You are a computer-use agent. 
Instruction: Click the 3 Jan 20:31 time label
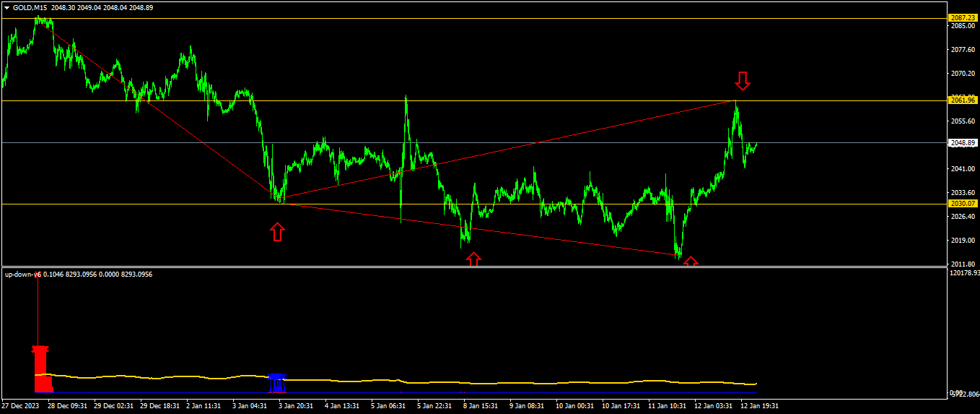[x=297, y=406]
